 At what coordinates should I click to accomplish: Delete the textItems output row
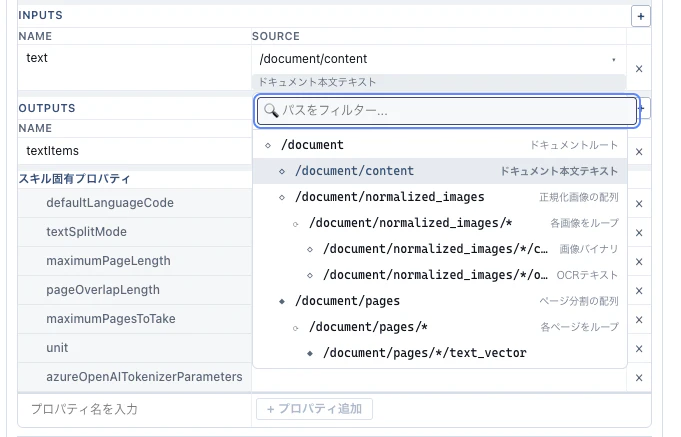(x=639, y=152)
